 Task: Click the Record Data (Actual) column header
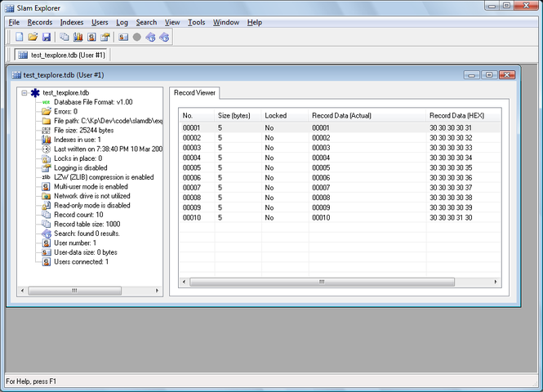(343, 115)
